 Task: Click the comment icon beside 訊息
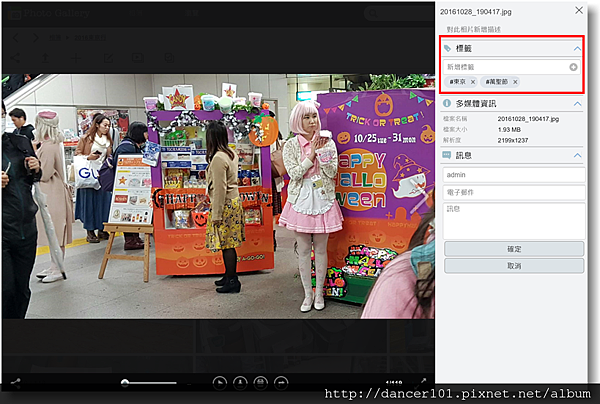[x=447, y=155]
